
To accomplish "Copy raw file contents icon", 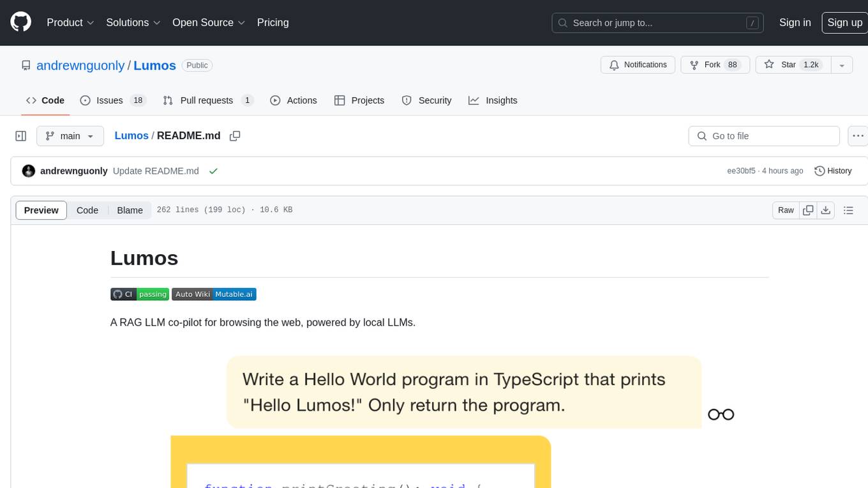I will click(808, 210).
